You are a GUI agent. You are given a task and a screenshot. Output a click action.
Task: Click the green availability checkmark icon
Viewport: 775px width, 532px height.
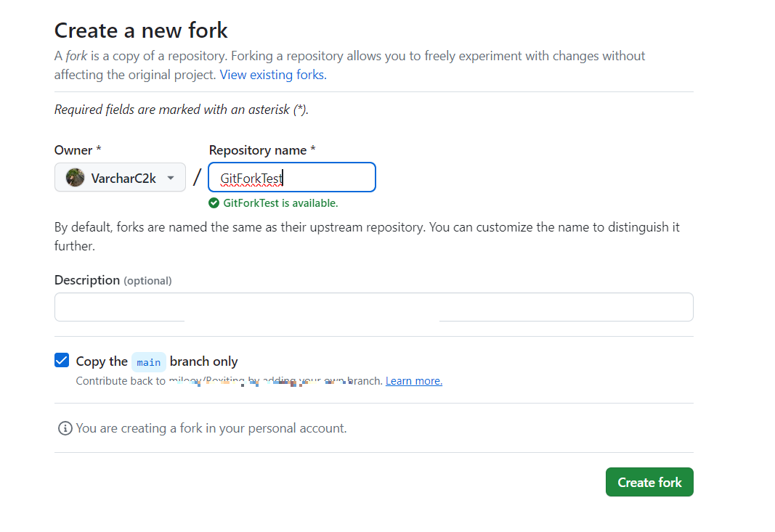click(214, 203)
